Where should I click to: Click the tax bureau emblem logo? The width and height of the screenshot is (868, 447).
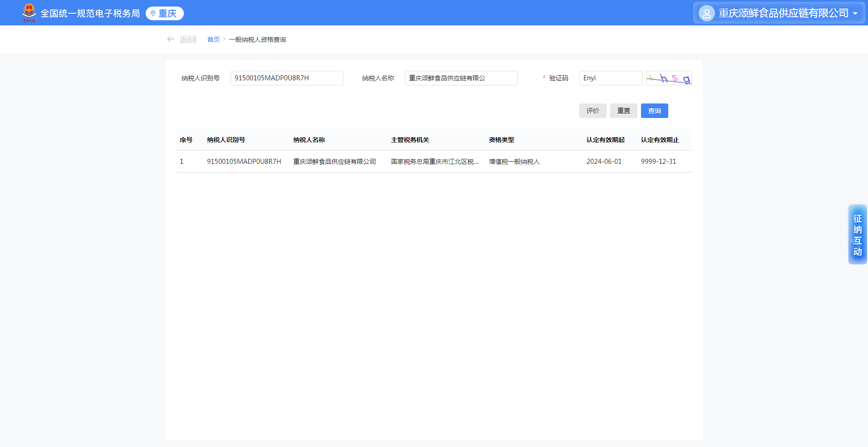click(x=29, y=13)
